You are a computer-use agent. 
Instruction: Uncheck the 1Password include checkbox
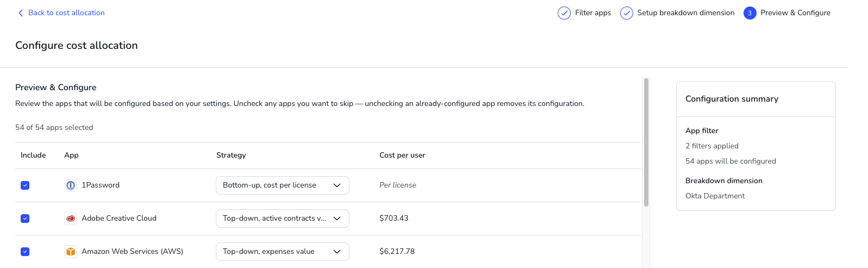click(25, 185)
